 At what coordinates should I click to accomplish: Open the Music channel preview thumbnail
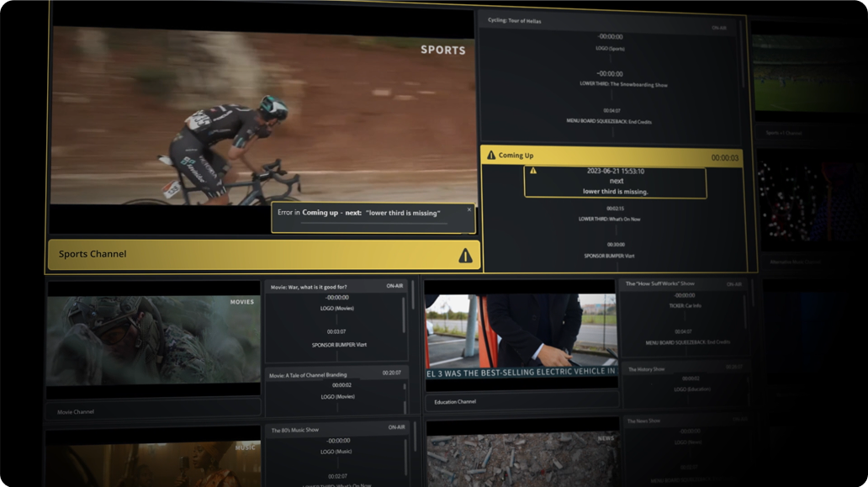click(153, 463)
